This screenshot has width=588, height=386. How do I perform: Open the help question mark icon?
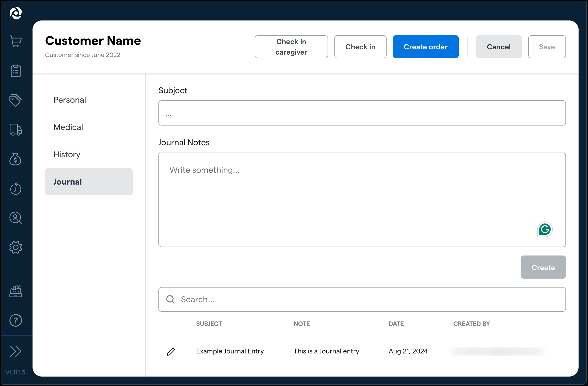(15, 320)
